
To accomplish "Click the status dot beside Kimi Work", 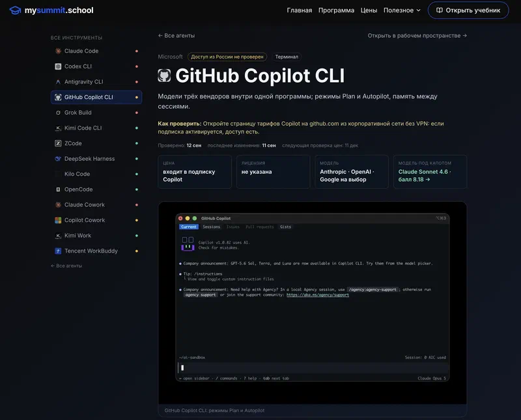I will tap(137, 236).
